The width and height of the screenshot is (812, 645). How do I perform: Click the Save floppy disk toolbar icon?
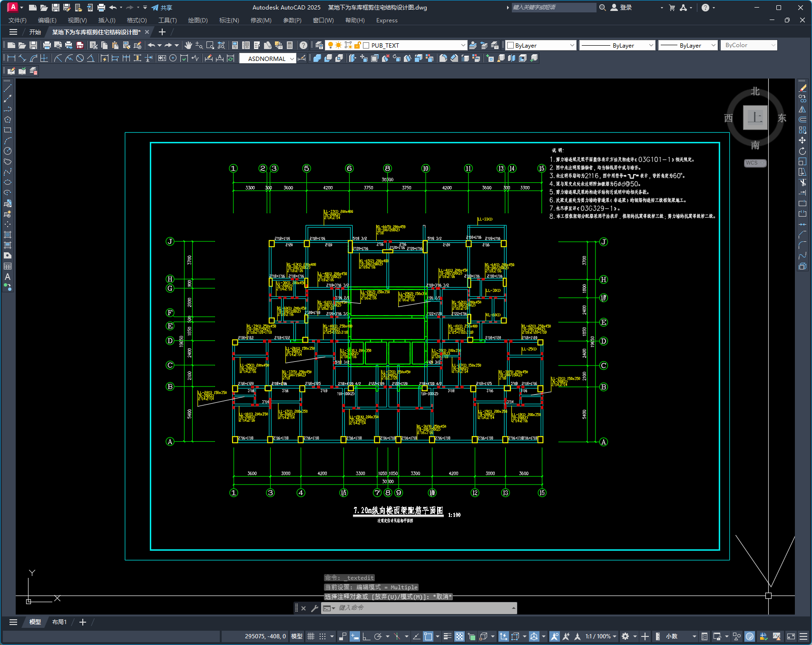point(33,45)
